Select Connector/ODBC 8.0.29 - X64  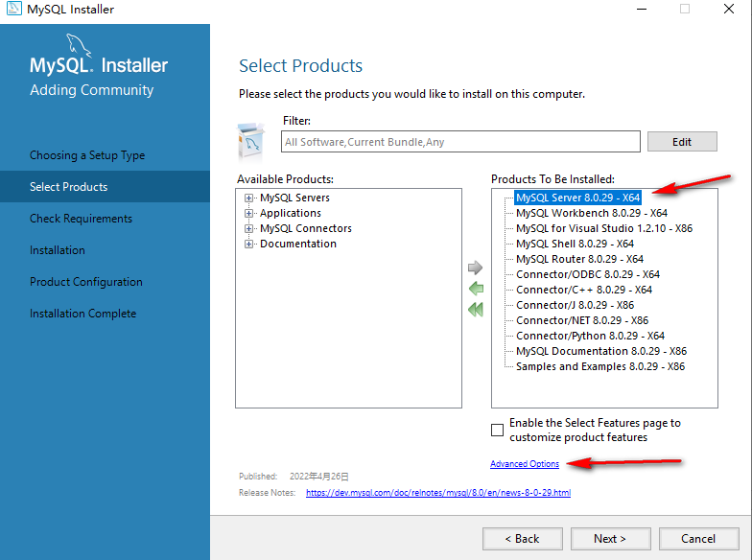pyautogui.click(x=588, y=274)
